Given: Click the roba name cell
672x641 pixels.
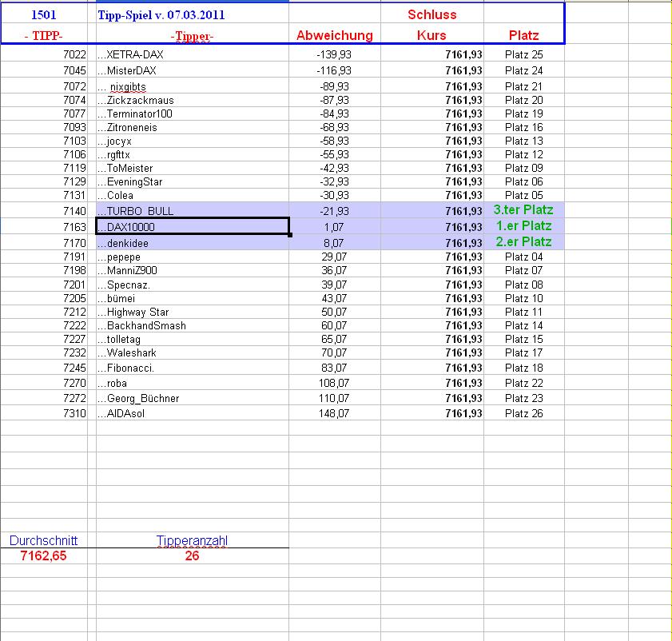Looking at the screenshot, I should tap(193, 383).
